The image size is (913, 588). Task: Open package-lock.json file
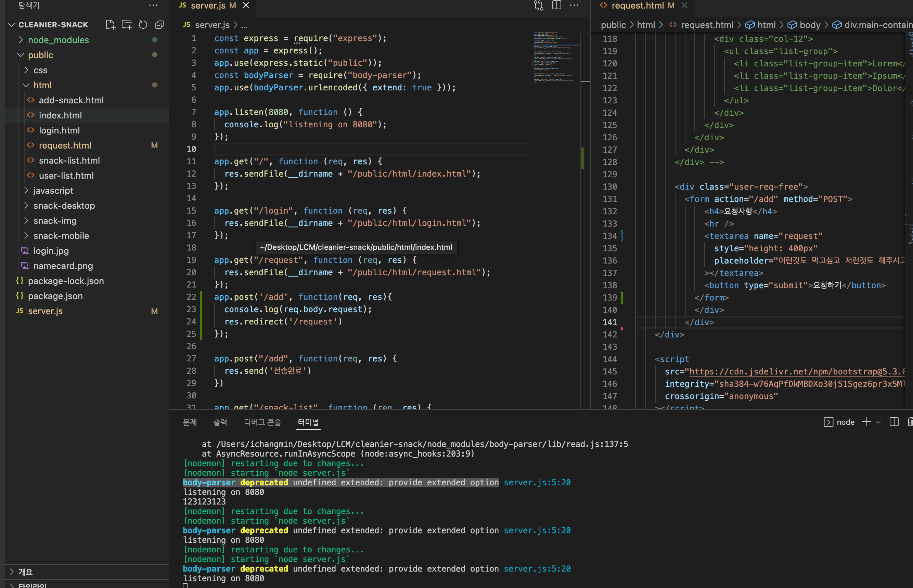coord(66,281)
